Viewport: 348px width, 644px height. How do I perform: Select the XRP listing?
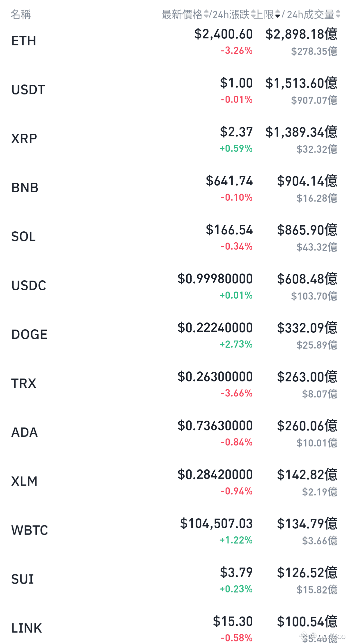tap(174, 139)
